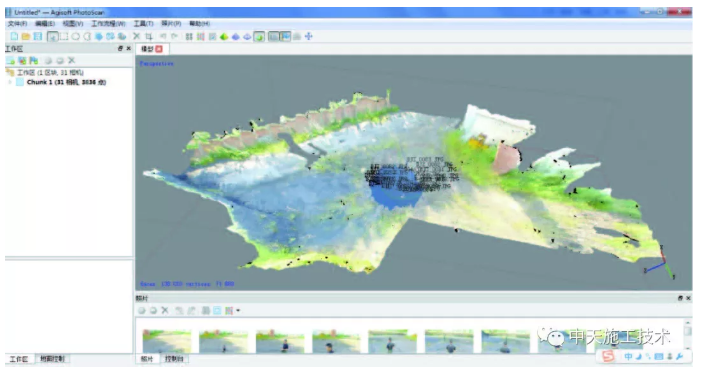Select the 工作区 bottom tab
The image size is (701, 374).
19,359
